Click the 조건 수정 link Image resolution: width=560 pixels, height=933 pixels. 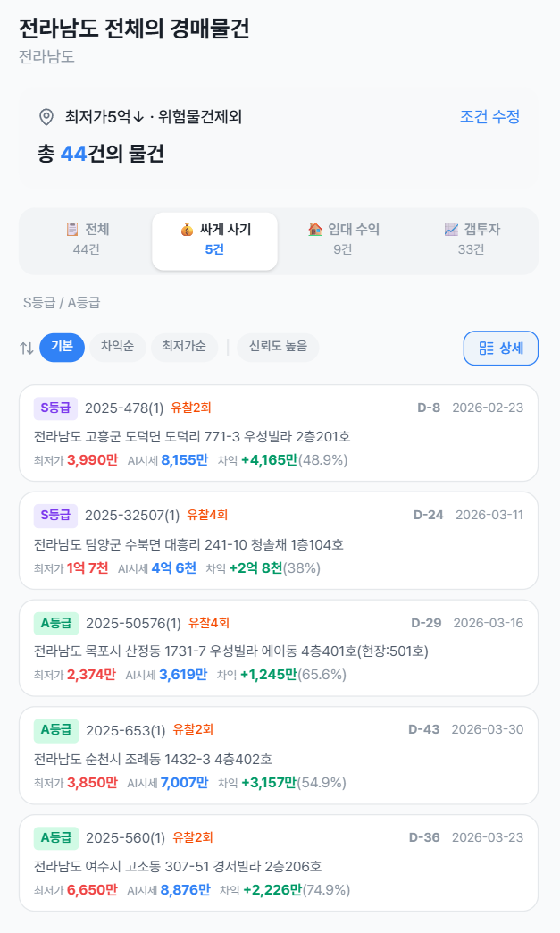pyautogui.click(x=489, y=117)
